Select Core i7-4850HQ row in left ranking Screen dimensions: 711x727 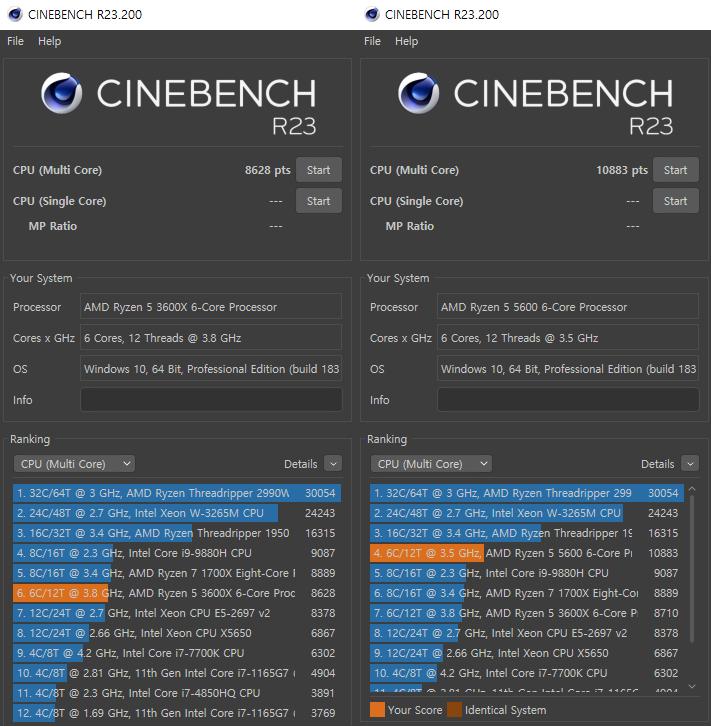[x=177, y=692]
